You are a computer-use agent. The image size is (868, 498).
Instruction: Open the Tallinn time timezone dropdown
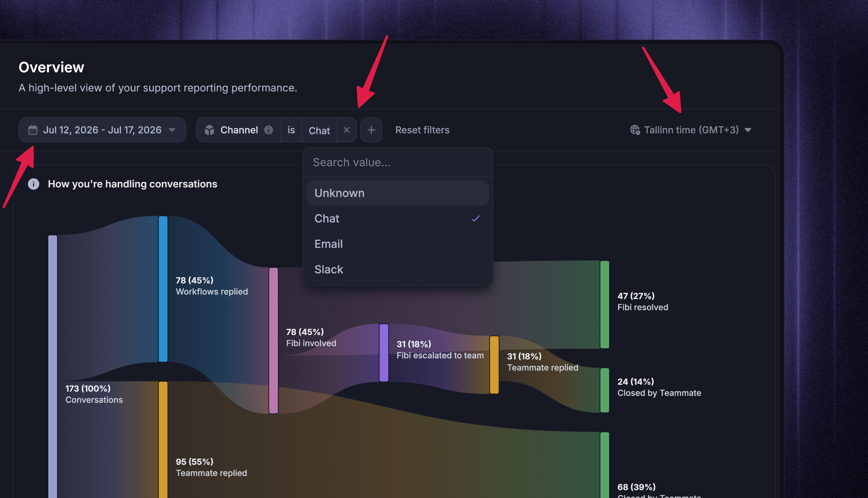point(691,130)
